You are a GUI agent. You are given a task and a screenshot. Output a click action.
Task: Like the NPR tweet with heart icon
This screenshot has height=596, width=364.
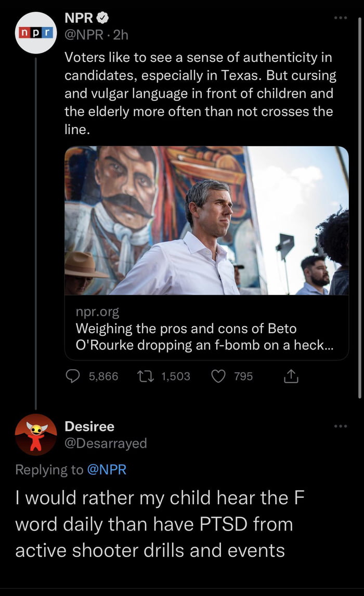tap(218, 376)
